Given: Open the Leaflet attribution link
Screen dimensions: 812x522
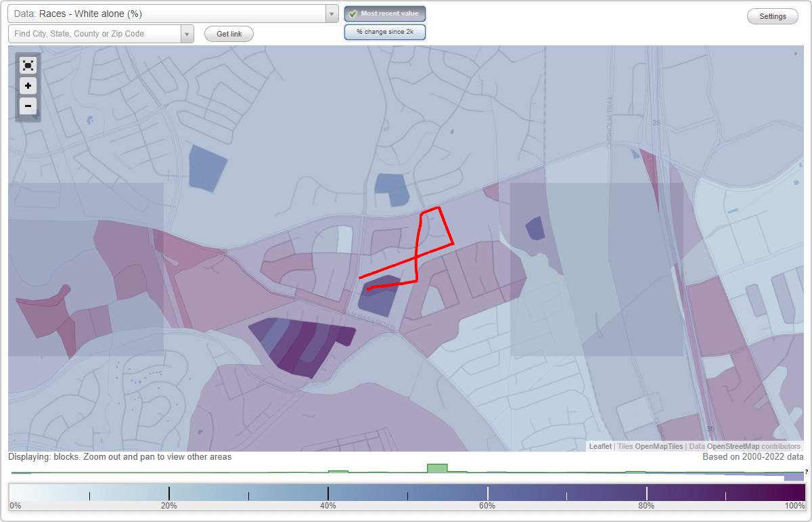Looking at the screenshot, I should coord(600,446).
